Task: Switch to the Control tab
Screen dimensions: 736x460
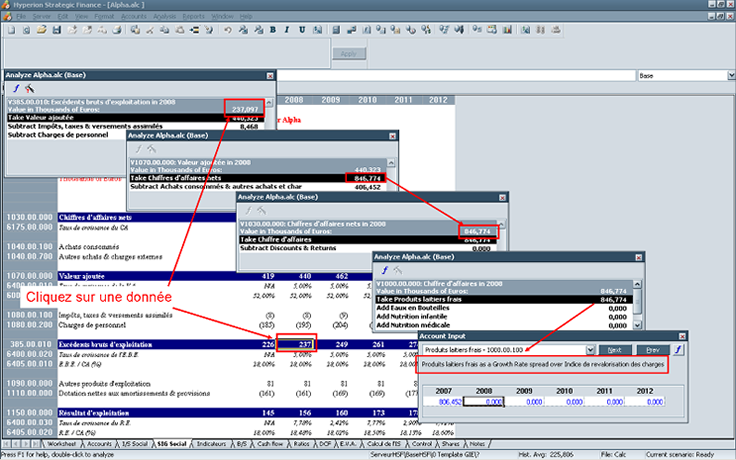Action: pyautogui.click(x=422, y=444)
